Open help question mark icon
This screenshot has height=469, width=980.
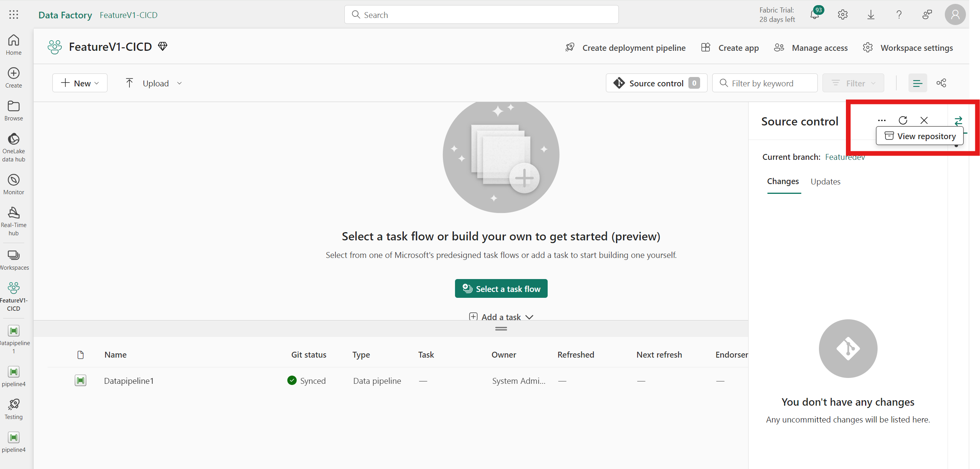tap(899, 15)
